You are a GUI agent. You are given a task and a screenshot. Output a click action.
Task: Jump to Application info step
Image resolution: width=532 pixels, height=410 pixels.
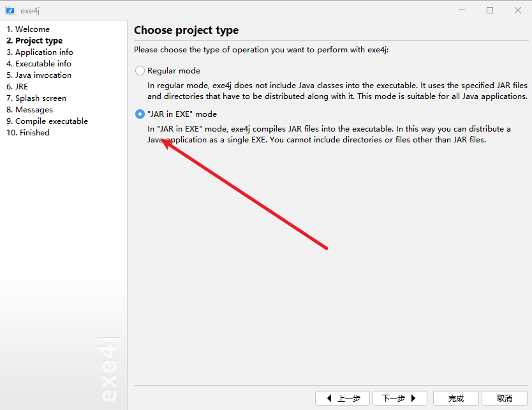[x=40, y=52]
